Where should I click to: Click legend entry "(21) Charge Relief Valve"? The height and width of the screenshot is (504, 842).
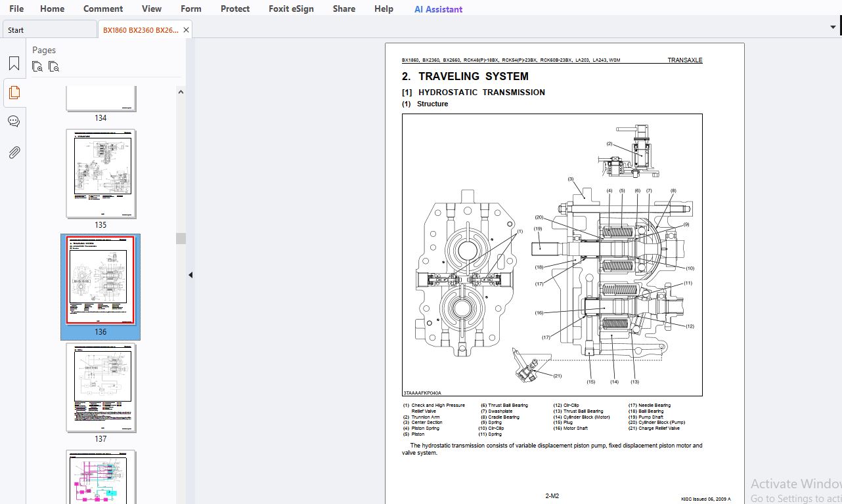point(654,429)
